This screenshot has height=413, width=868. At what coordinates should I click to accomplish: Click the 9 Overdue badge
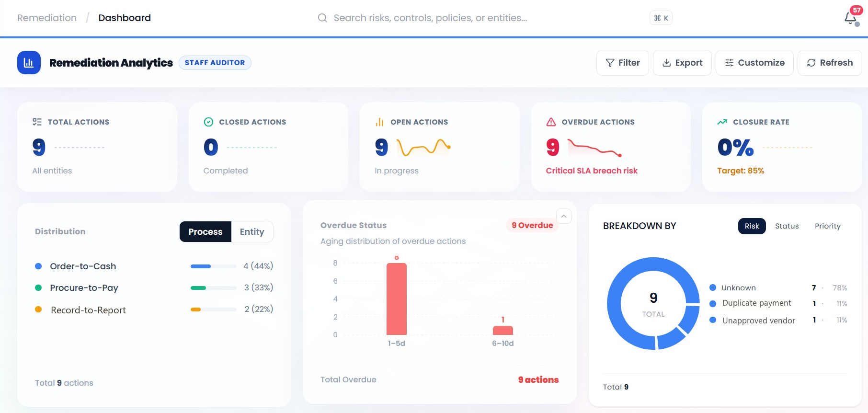point(532,225)
